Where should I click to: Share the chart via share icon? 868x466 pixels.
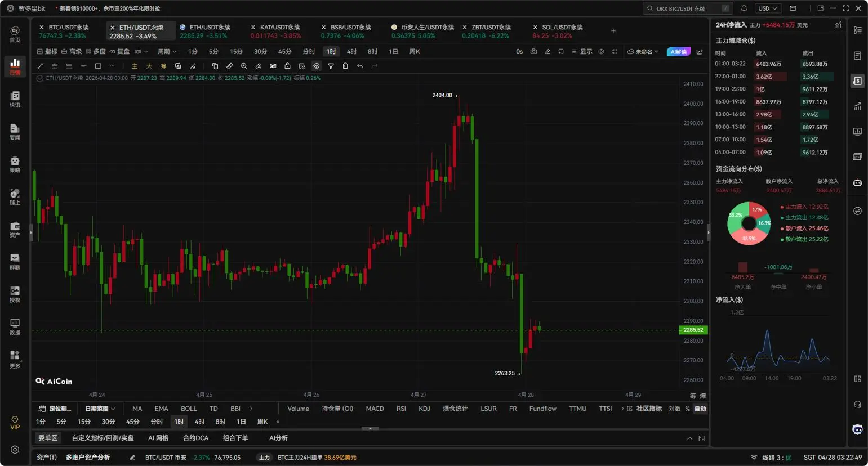pos(700,51)
